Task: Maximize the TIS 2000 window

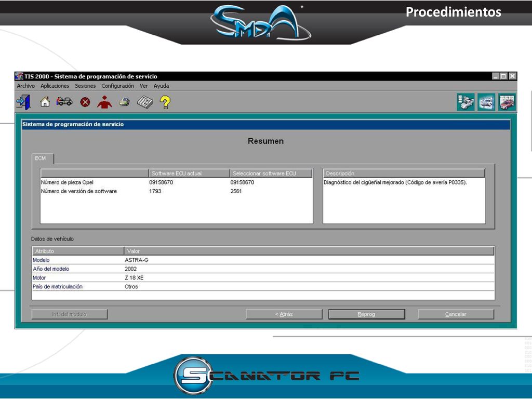Action: [503, 76]
